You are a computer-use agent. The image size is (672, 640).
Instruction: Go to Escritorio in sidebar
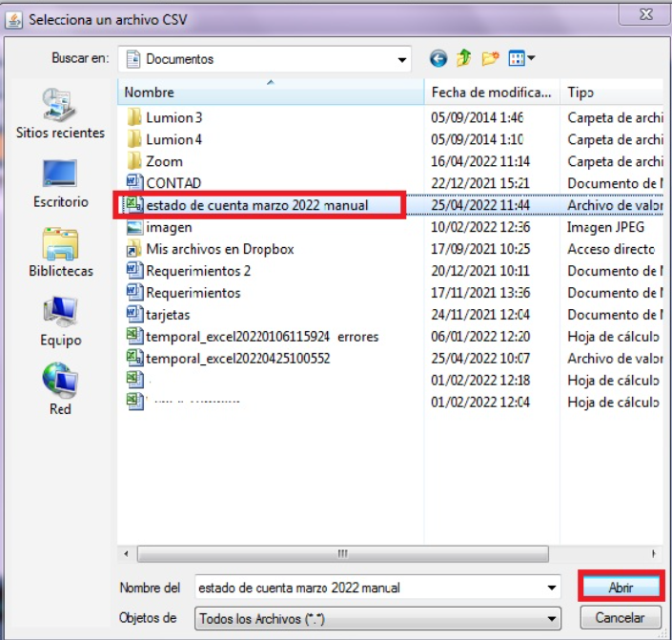60,181
